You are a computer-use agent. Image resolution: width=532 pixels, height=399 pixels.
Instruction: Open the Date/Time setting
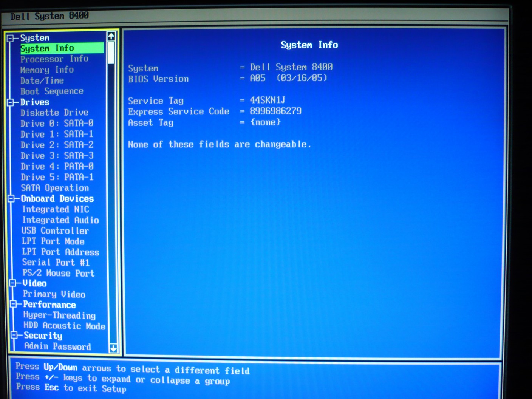pos(42,80)
